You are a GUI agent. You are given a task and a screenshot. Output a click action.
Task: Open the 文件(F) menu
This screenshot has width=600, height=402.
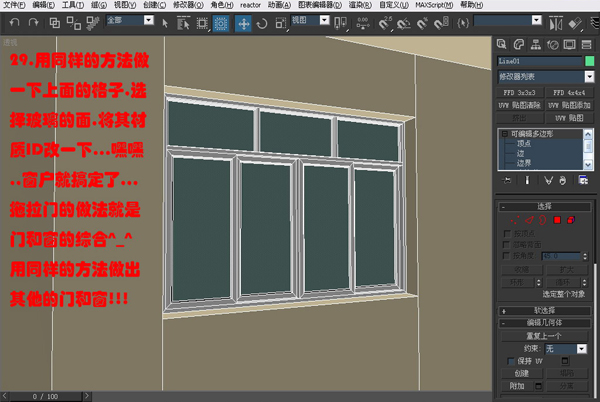coord(14,5)
